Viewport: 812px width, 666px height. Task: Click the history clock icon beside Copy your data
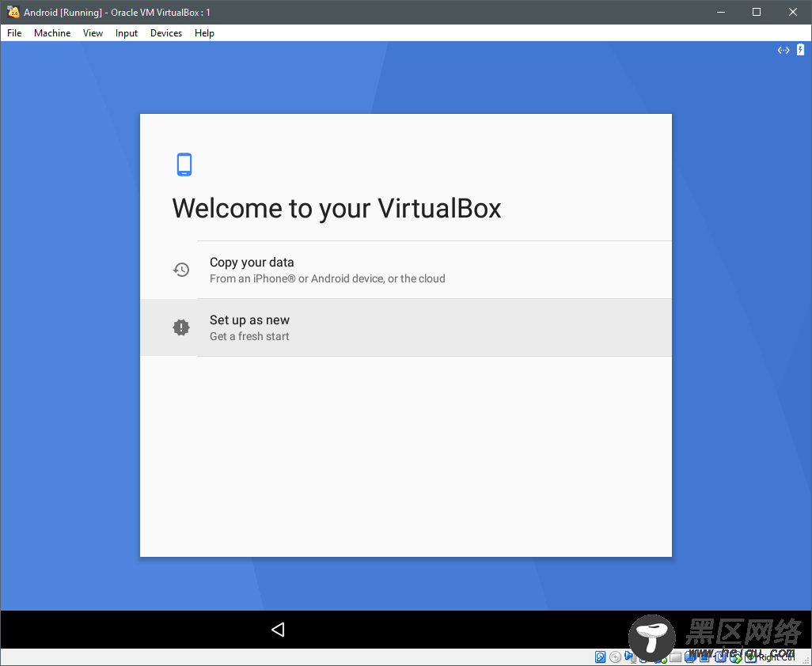tap(181, 270)
